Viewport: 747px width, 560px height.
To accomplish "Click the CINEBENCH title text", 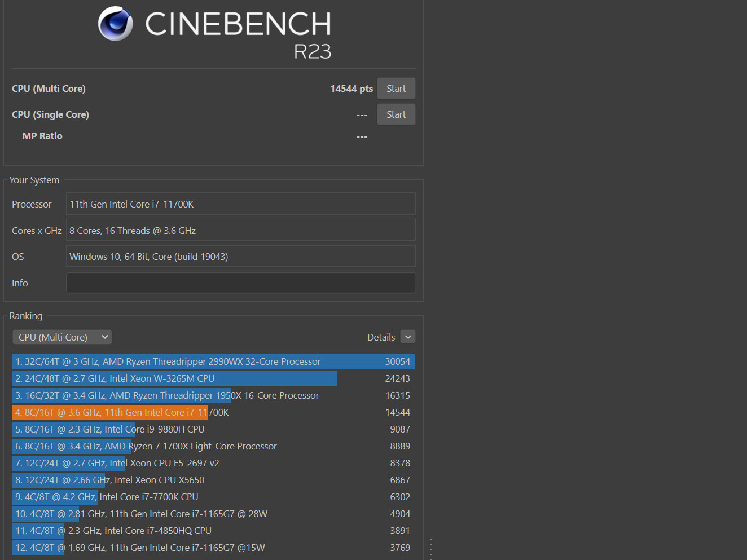I will click(238, 24).
